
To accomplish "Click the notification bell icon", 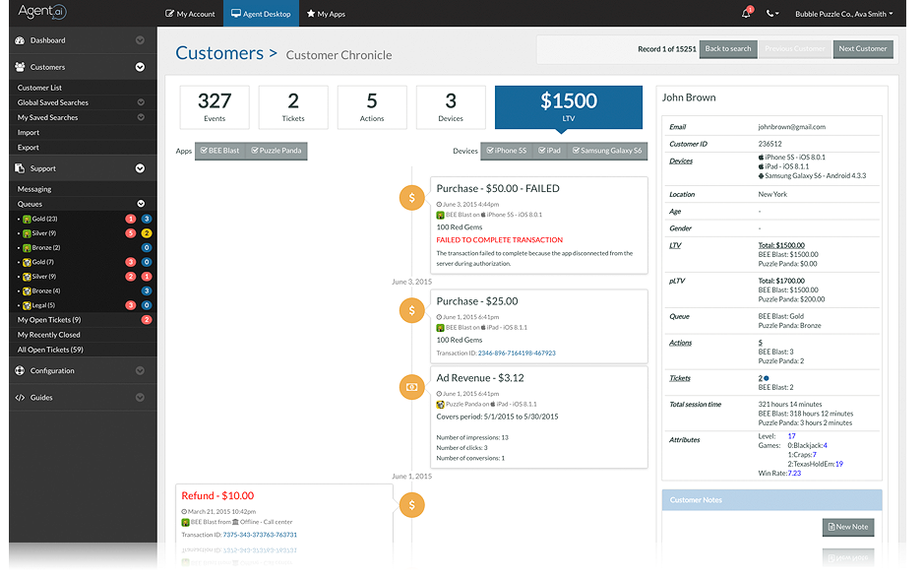I will coord(746,13).
